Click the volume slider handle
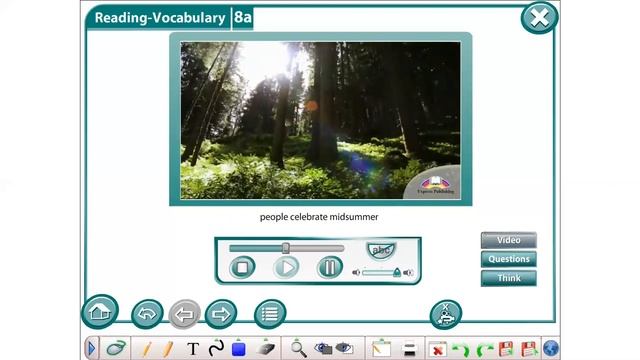 click(397, 272)
